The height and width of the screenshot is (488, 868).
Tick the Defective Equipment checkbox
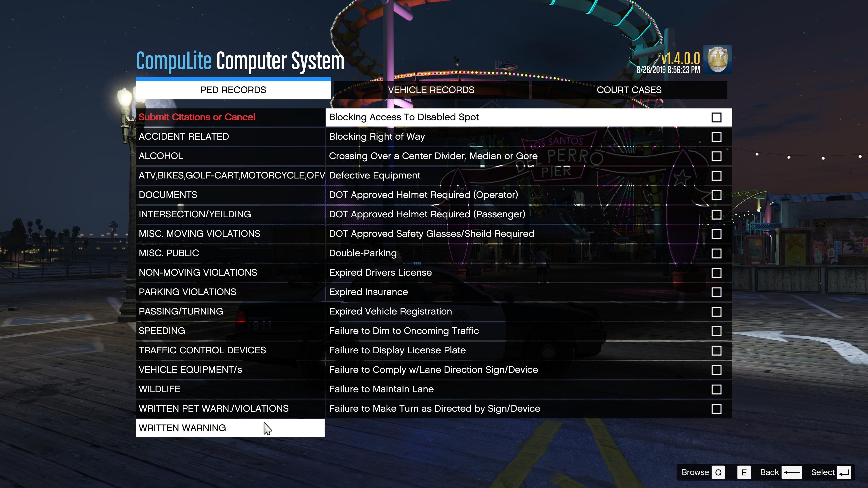point(716,176)
